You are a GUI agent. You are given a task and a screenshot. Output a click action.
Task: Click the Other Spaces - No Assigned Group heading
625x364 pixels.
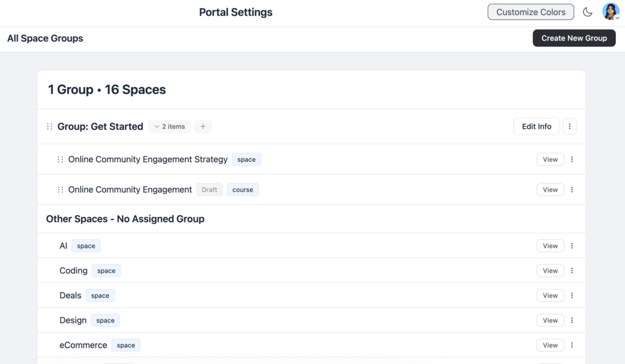tap(125, 219)
